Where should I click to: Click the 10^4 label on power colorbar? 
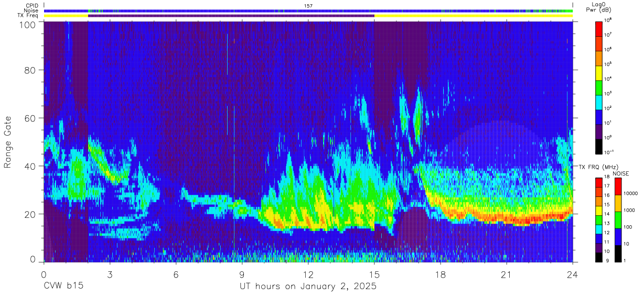coord(609,79)
